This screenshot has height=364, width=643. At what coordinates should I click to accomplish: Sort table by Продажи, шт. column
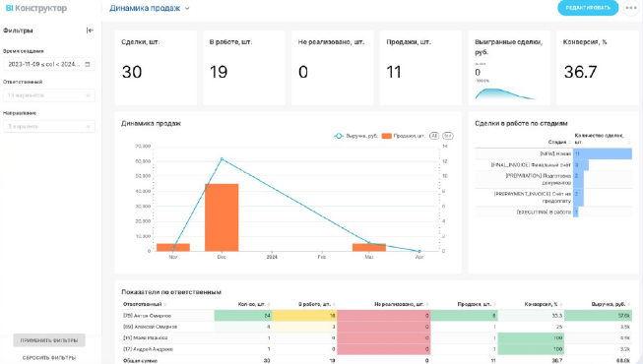(x=477, y=304)
